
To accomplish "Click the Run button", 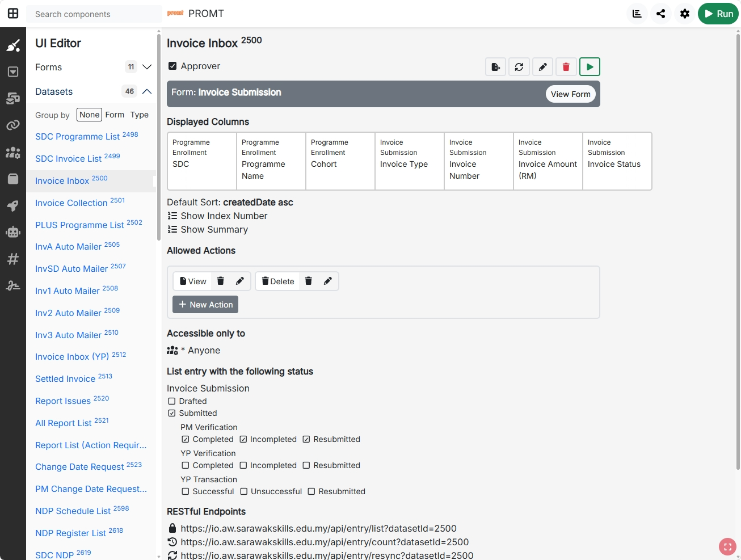I will [x=718, y=14].
